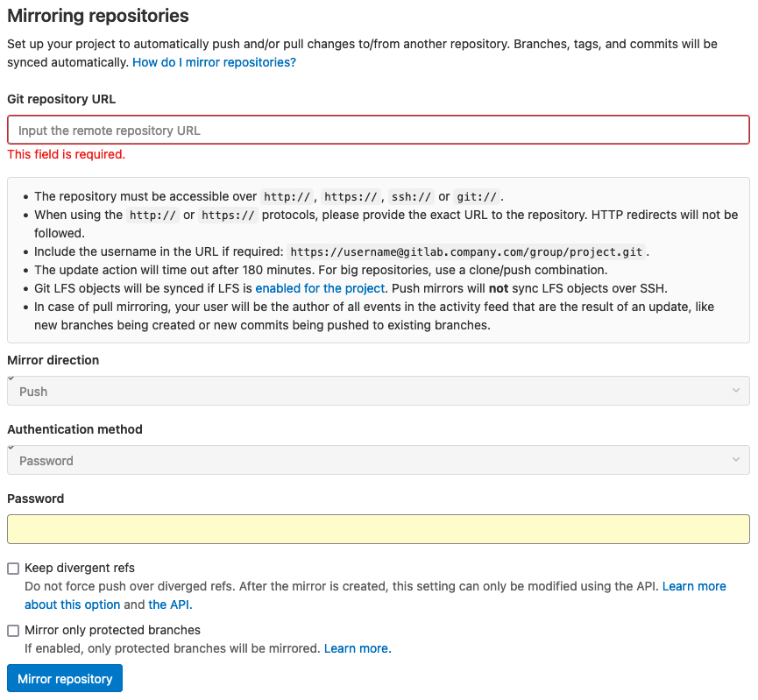Click the chevron arrow in Mirror direction field

click(736, 391)
